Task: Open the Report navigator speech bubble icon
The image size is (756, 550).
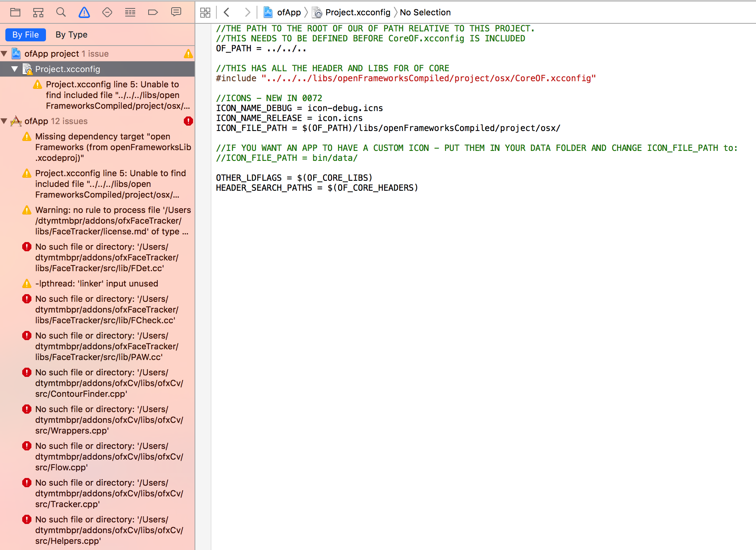Action: [x=176, y=12]
